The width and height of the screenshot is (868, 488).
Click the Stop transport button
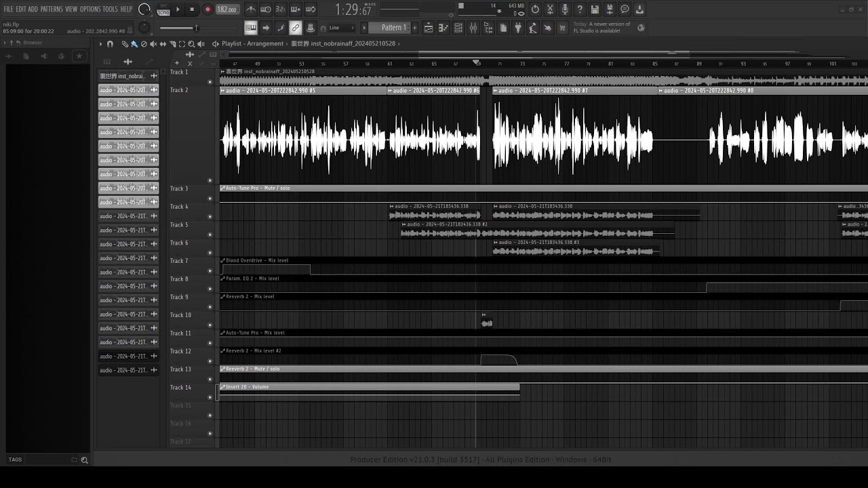click(x=193, y=9)
